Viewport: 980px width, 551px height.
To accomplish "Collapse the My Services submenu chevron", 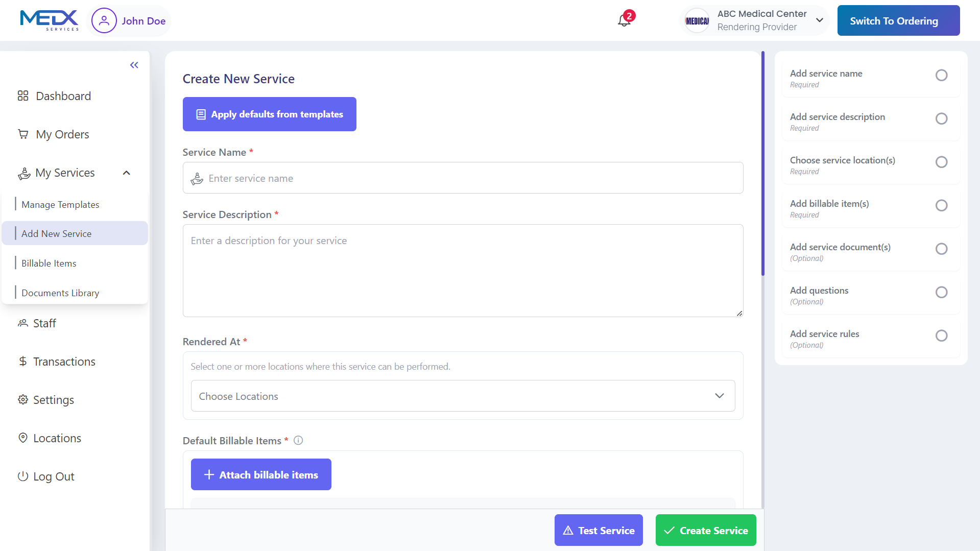I will (127, 173).
